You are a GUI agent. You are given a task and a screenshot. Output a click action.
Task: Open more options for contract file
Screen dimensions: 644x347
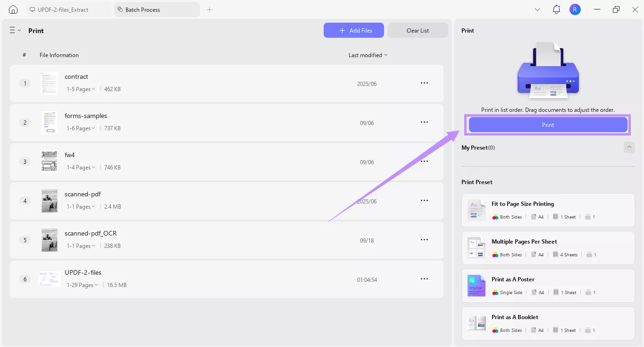coord(424,83)
